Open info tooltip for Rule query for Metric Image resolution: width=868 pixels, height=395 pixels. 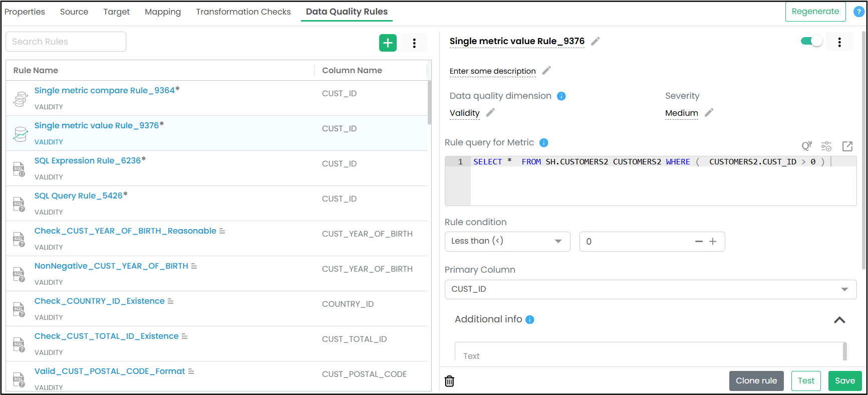(544, 143)
